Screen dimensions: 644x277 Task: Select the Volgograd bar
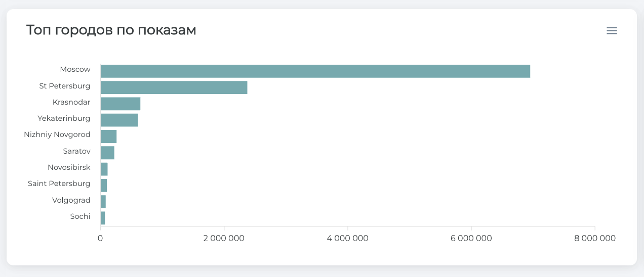pos(103,202)
